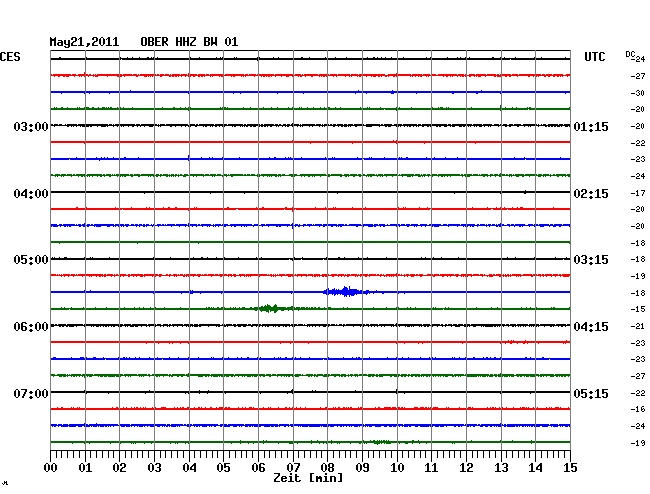Click minute tick label 10 on axis
Viewport: 650px width, 494px height.
click(397, 468)
